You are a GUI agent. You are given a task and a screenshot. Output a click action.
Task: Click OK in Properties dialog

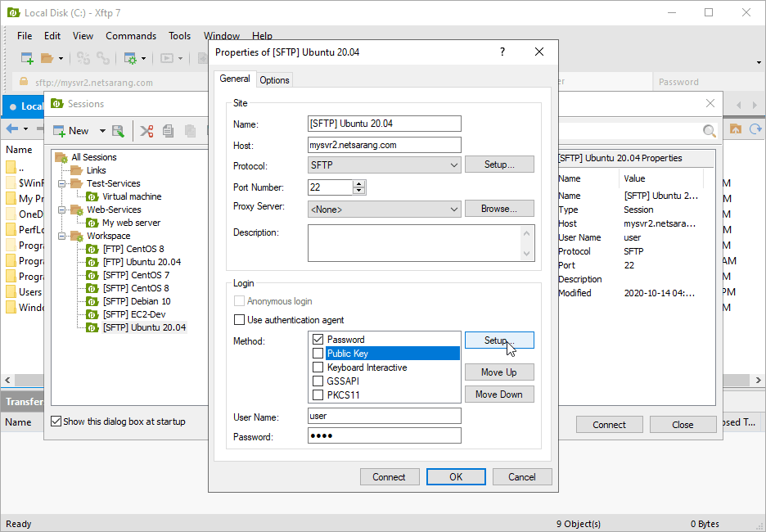click(456, 477)
